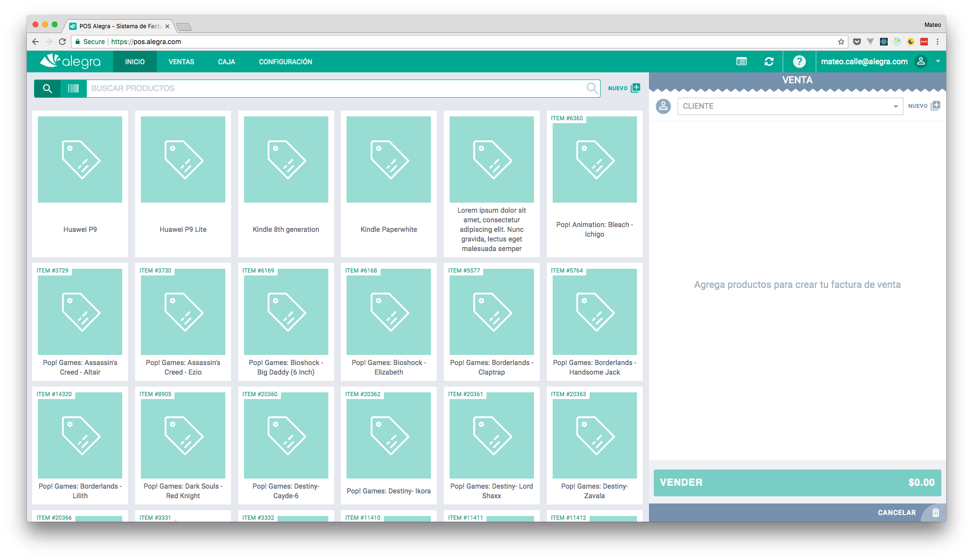Screen dimensions: 973x560
Task: Open the Configuración menu
Action: (285, 62)
